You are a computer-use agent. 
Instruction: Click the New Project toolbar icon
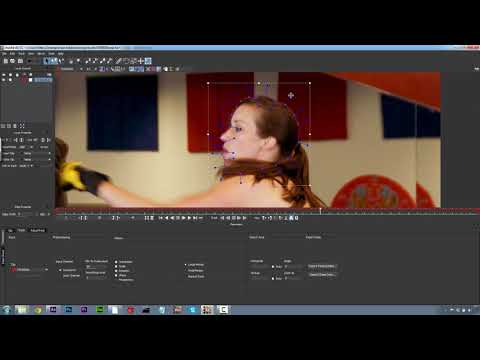[x=5, y=61]
